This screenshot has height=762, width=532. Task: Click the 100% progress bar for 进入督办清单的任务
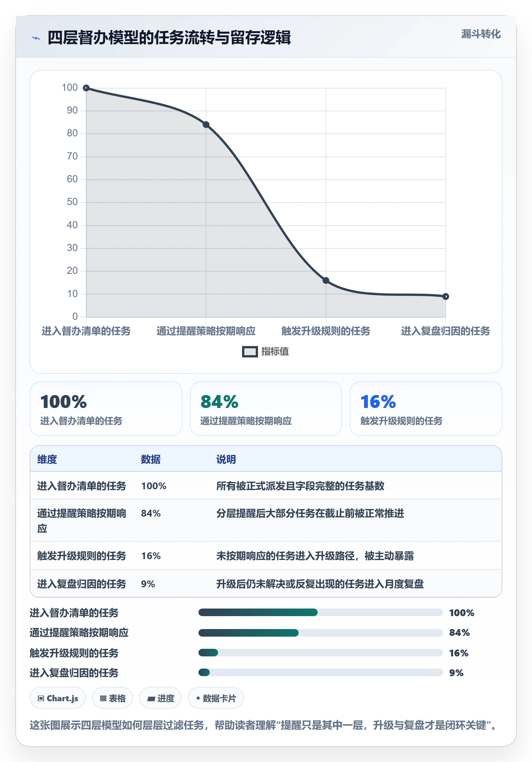coord(320,612)
